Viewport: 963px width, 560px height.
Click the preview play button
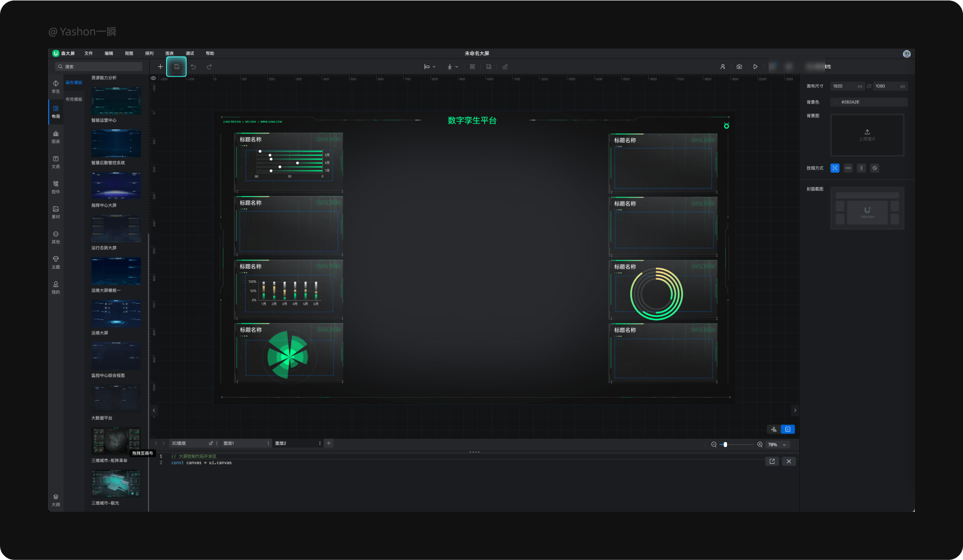point(755,67)
